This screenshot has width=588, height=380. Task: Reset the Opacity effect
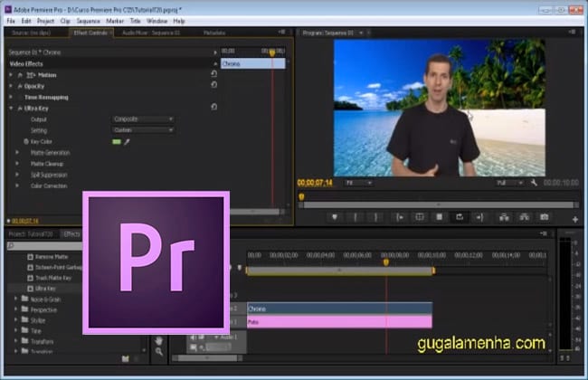(x=213, y=85)
